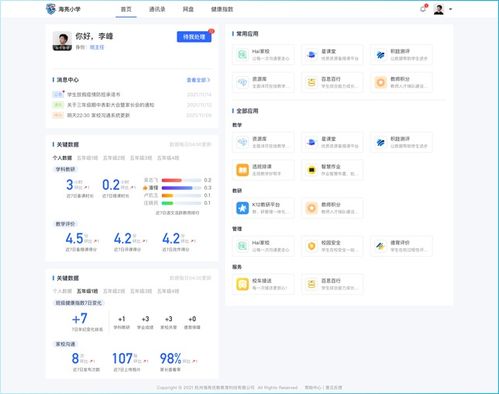Select 五年级2班 tab in the 家校沟通 data panel

pos(114,291)
